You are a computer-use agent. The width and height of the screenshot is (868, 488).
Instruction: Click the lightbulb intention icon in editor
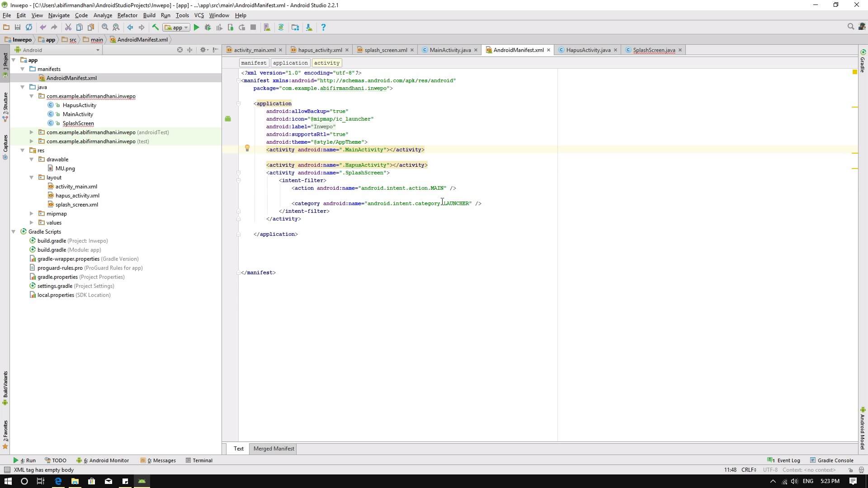[247, 148]
